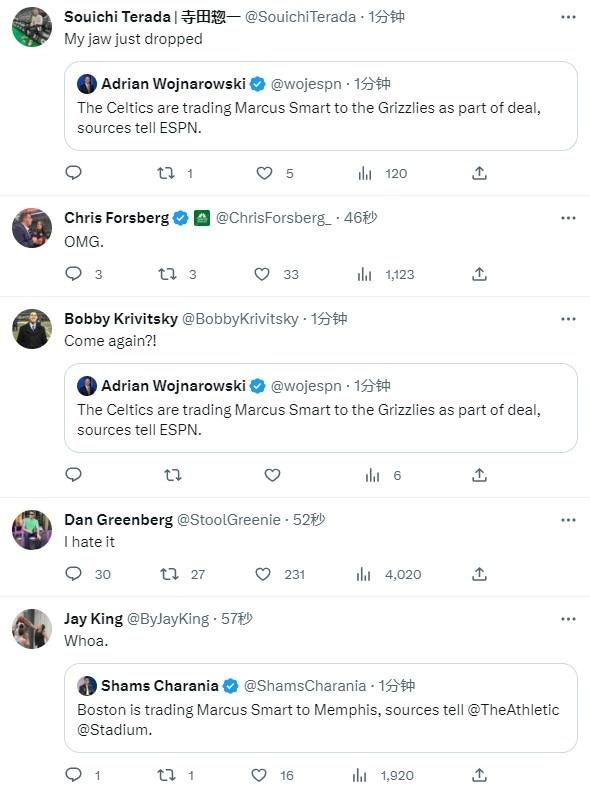Like Jay King's Whoa tweet
Image resolution: width=590 pixels, height=794 pixels.
[x=259, y=775]
